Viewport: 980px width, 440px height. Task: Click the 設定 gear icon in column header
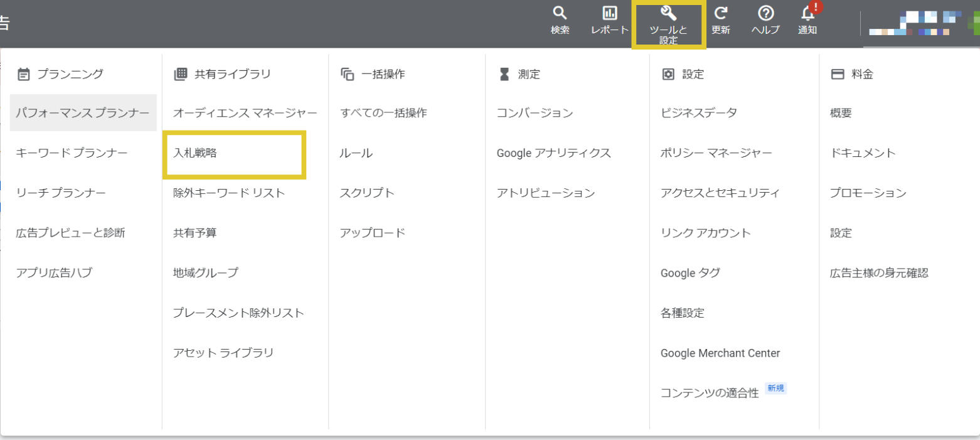668,74
